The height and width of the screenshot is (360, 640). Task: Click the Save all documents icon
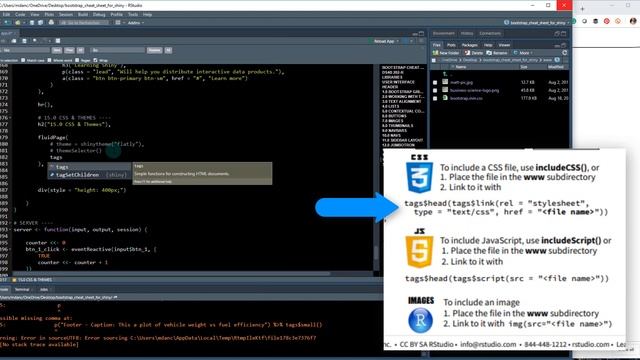40,22
